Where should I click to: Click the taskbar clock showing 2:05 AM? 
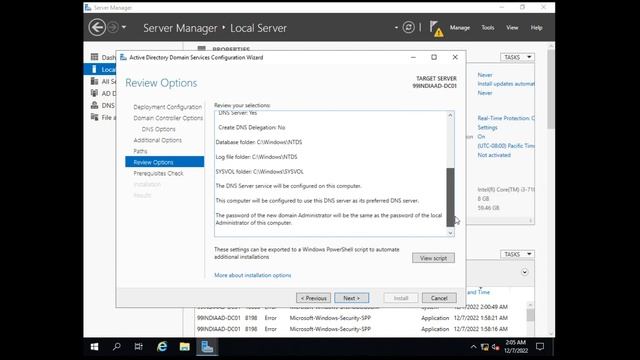[516, 347]
